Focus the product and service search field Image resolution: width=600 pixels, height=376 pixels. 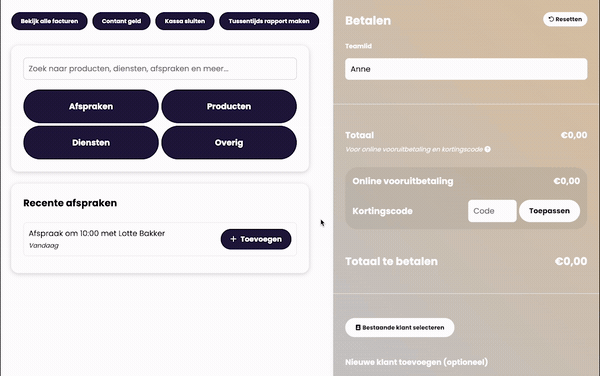(160, 68)
